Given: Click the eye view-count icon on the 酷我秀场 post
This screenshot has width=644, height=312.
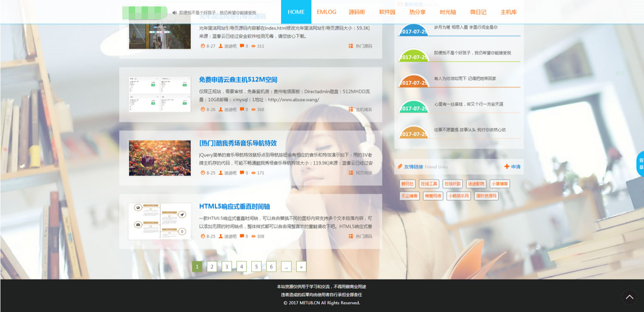Looking at the screenshot, I should coord(253,173).
